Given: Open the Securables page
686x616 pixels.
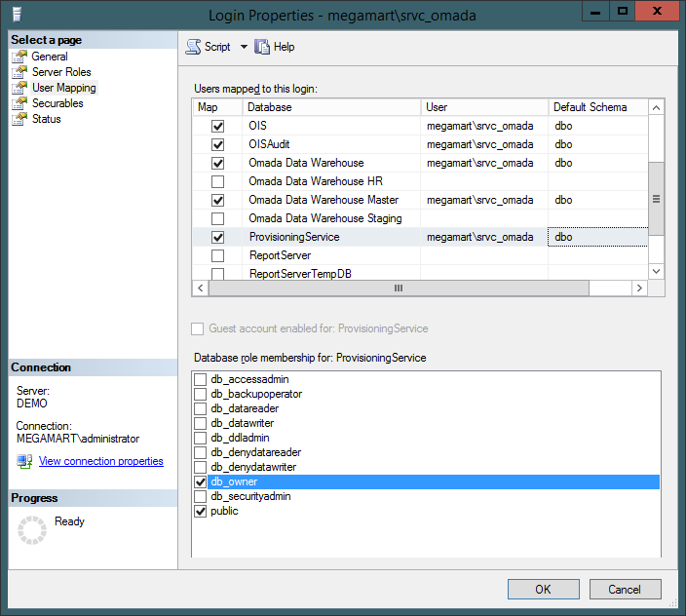Looking at the screenshot, I should pyautogui.click(x=57, y=103).
